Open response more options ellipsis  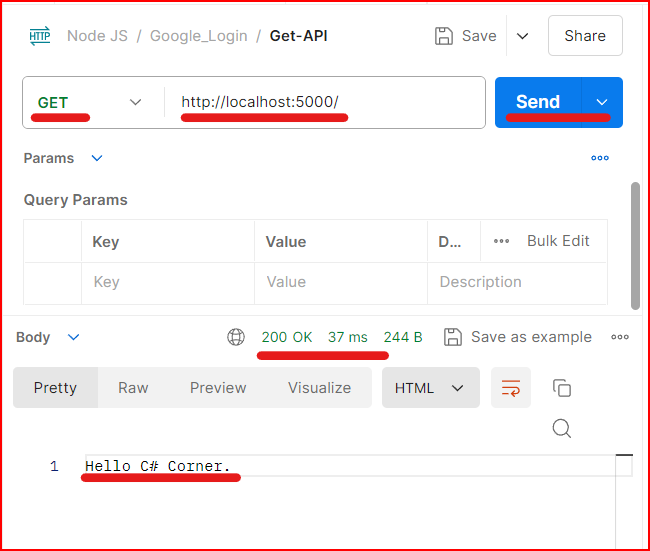tap(620, 337)
